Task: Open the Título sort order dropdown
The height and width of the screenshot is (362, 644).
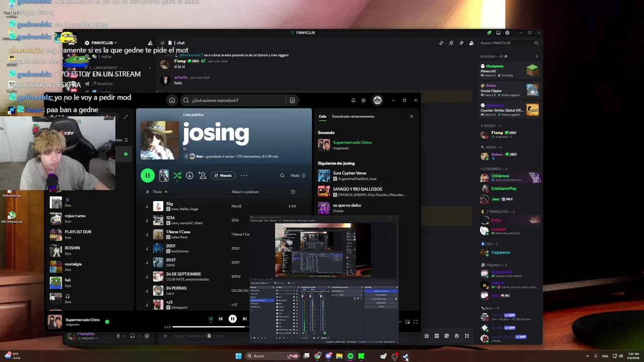Action: coord(298,175)
